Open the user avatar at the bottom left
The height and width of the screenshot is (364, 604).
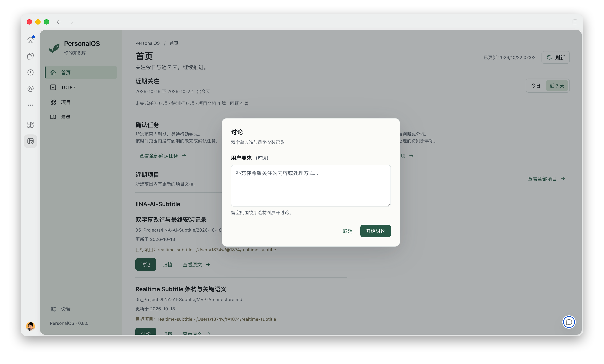[30, 326]
